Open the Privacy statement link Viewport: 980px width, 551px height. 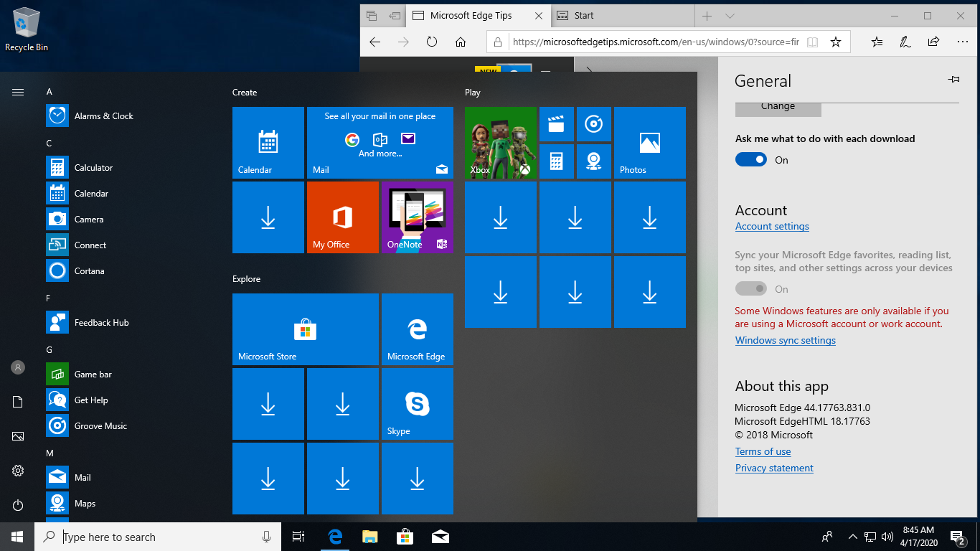point(774,468)
